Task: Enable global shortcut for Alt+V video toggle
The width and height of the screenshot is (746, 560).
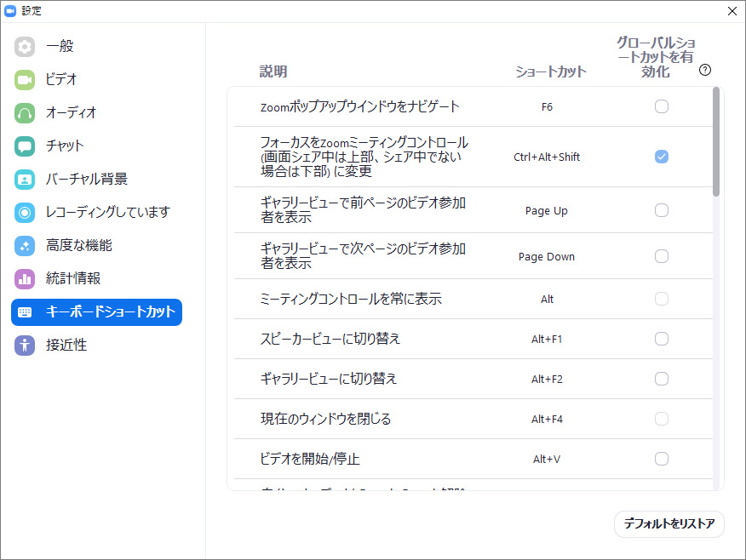Action: click(x=662, y=459)
